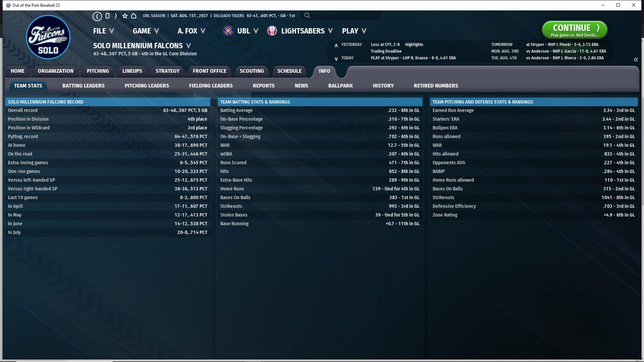
Task: Click the search magnifier icon
Action: [307, 15]
